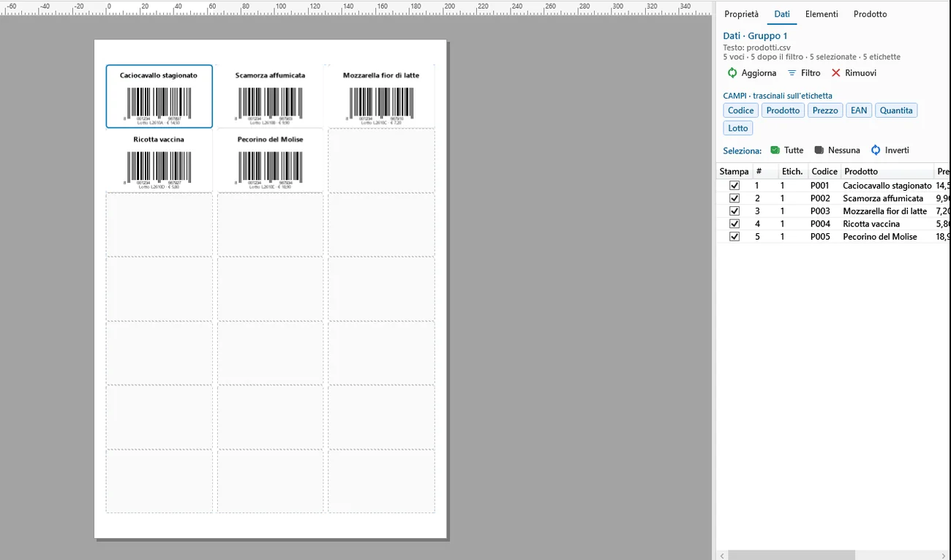Image resolution: width=951 pixels, height=560 pixels.
Task: Click the Testo: prodotti.csv source text
Action: point(756,48)
